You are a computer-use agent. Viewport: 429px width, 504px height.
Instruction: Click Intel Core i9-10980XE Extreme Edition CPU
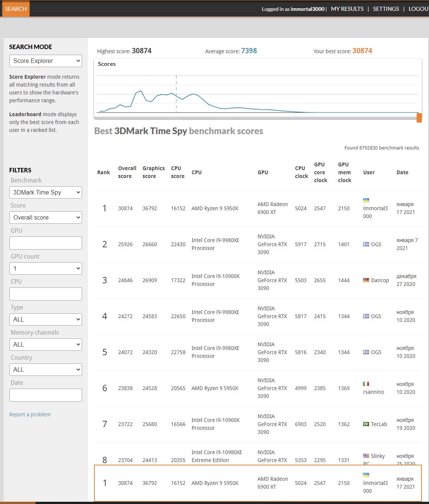tap(217, 456)
